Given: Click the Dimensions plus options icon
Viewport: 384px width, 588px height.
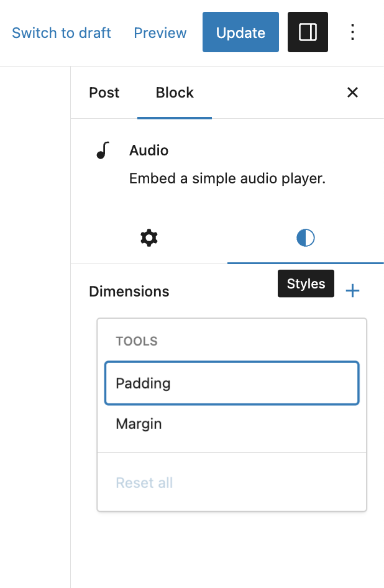Looking at the screenshot, I should coord(352,291).
